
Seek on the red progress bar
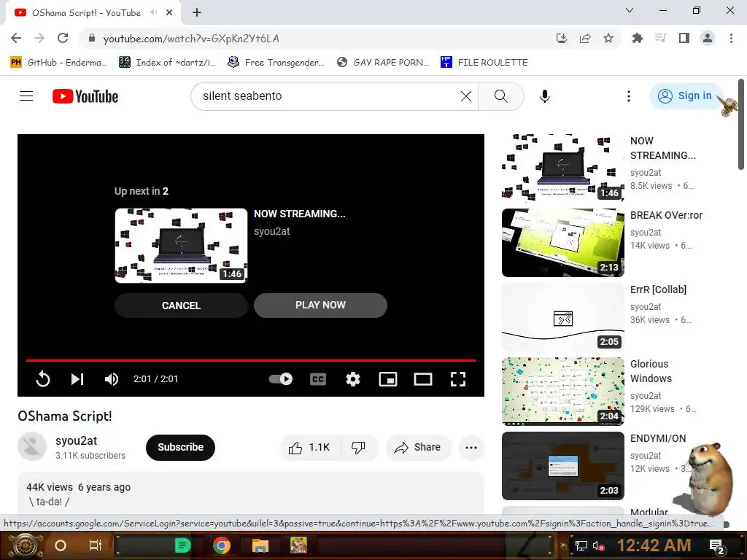(x=251, y=360)
